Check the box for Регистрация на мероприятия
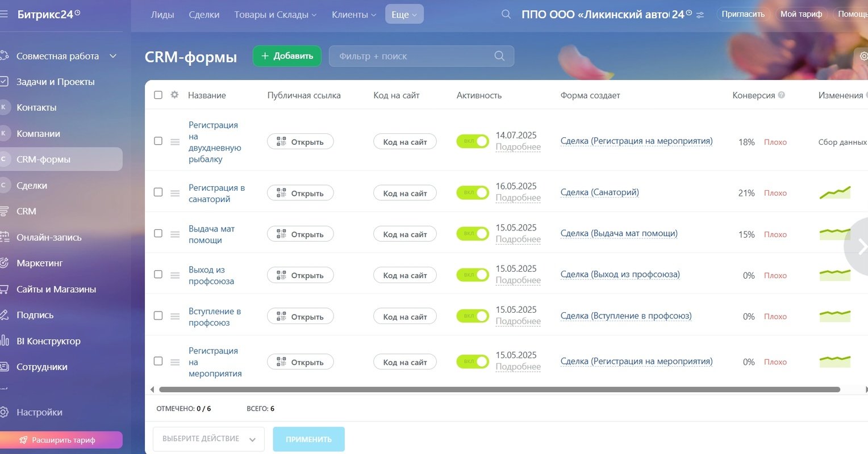 158,361
